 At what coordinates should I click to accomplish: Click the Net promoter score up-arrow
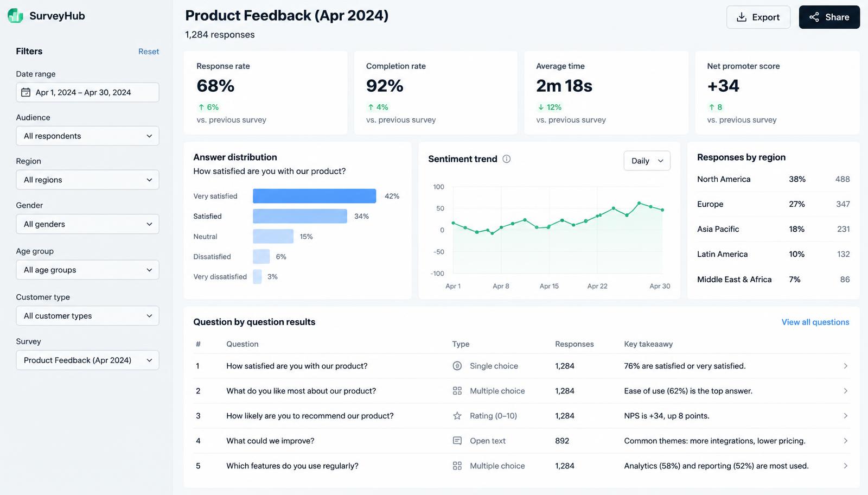tap(711, 107)
